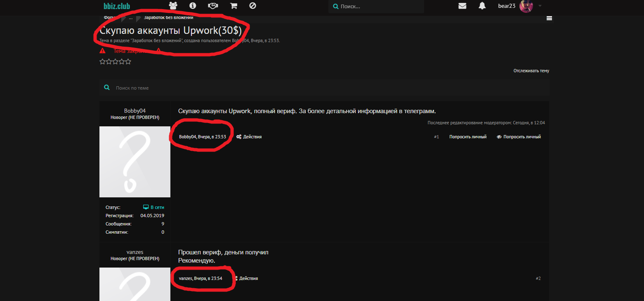Open the bell notifications icon
The image size is (644, 301).
coord(482,6)
